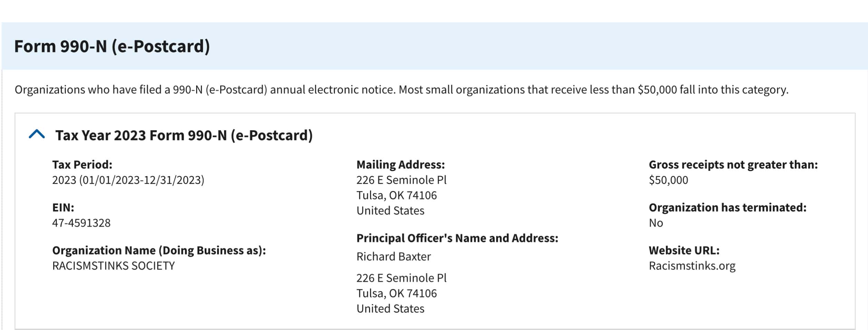Viewport: 868px width, 330px height.
Task: Select the Racismstinks.org website URL text
Action: pos(692,265)
